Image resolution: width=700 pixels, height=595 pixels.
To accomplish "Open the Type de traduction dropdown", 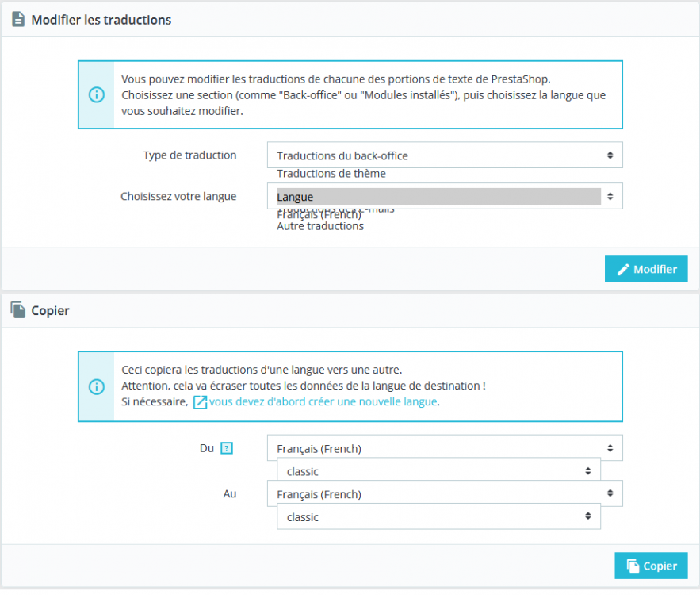I will (445, 155).
